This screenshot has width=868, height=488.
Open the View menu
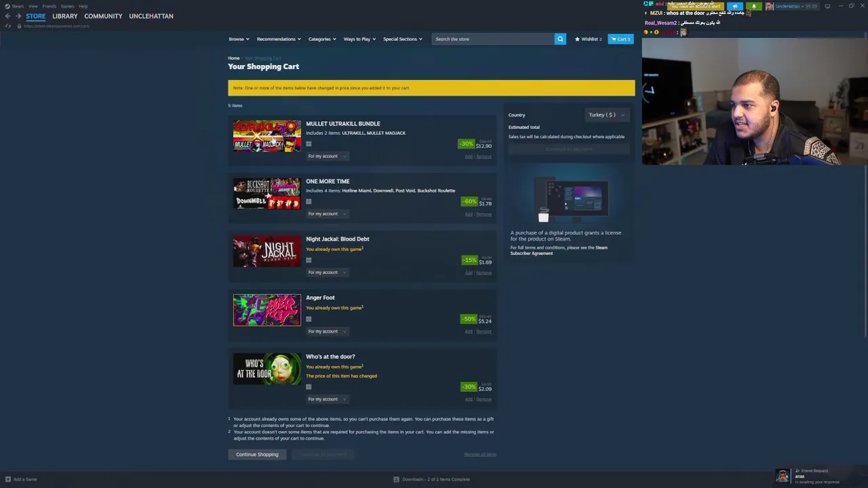[x=33, y=6]
